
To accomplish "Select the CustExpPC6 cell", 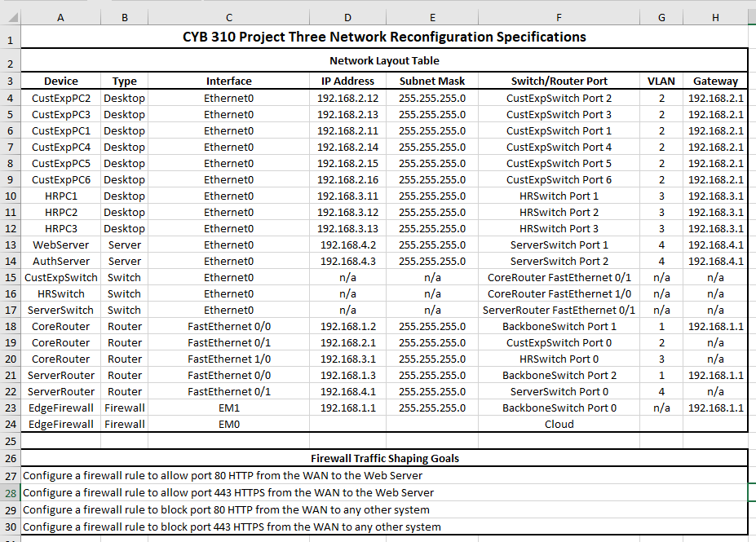I will pos(60,179).
